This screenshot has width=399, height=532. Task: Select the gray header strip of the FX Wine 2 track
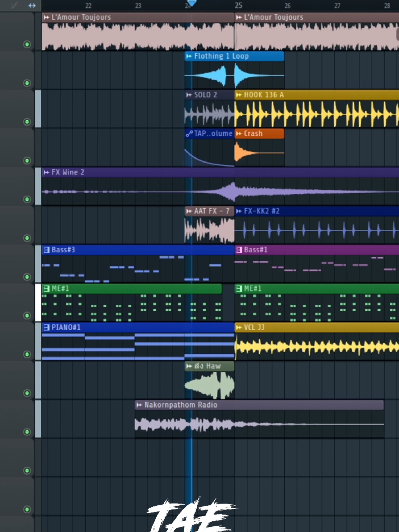(38, 186)
